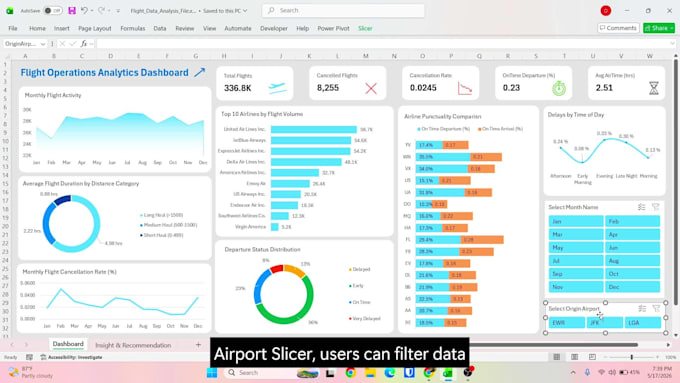
Task: Click the Save icon in the title bar
Action: click(x=72, y=10)
